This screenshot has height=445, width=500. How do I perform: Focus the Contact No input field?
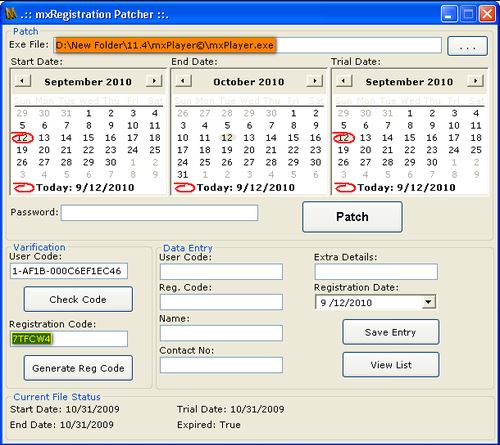point(221,365)
